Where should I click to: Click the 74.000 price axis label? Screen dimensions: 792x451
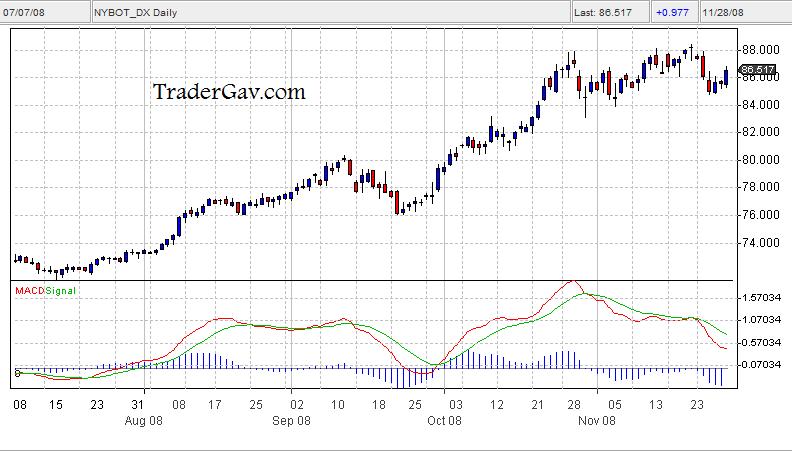coord(760,243)
